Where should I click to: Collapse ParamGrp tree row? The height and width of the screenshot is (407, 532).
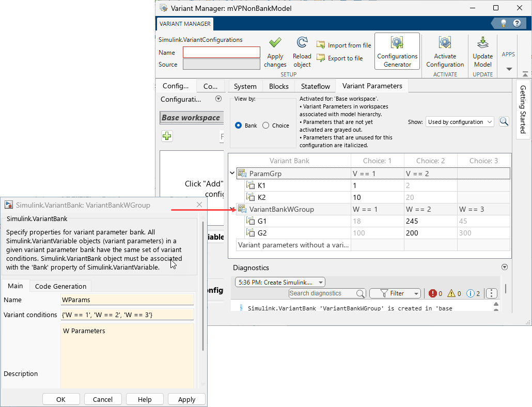coord(232,174)
